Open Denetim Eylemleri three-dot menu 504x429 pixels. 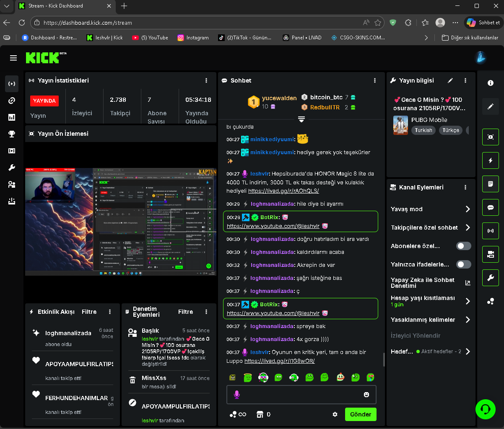point(206,312)
